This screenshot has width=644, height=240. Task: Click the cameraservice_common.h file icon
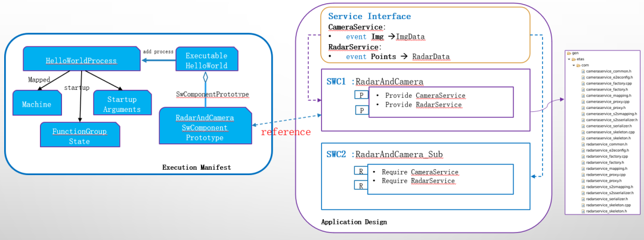coord(583,71)
